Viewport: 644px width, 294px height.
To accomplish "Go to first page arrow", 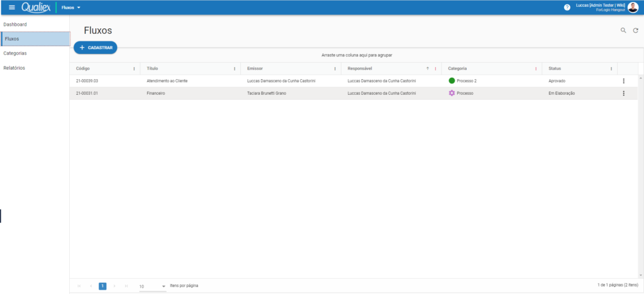I will (79, 286).
